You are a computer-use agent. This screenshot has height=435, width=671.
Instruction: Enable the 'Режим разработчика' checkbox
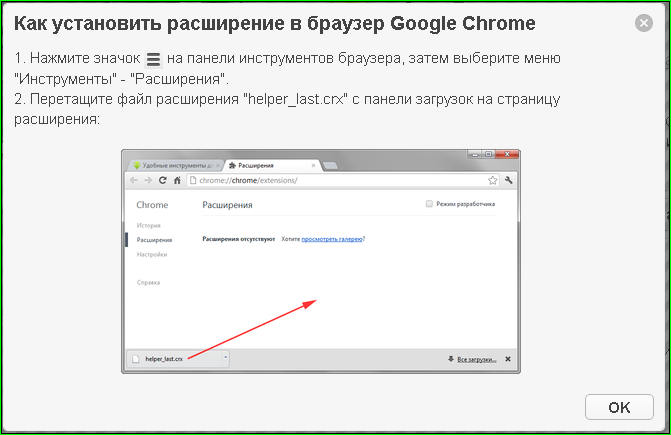[429, 204]
